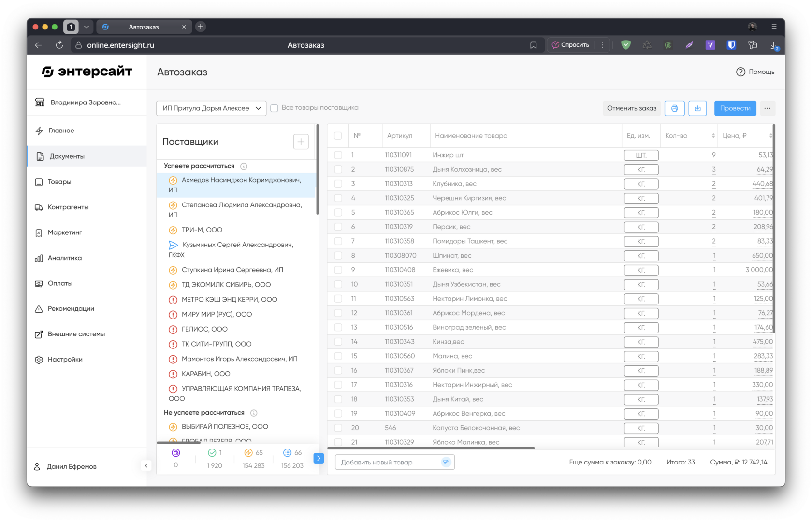Click the Добавить новый товар input field
Screen dimensions: 812x522
395,462
